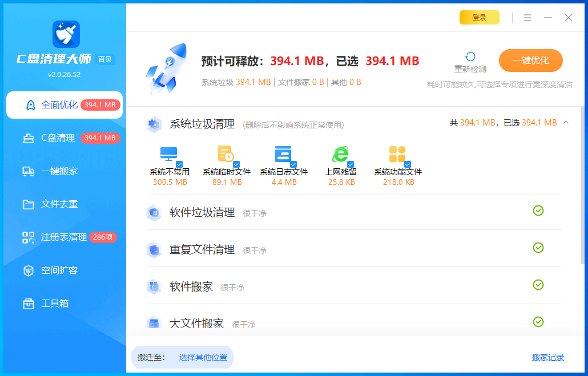Select the 空间扩容 sidebar tab
The width and height of the screenshot is (588, 376).
(x=65, y=270)
